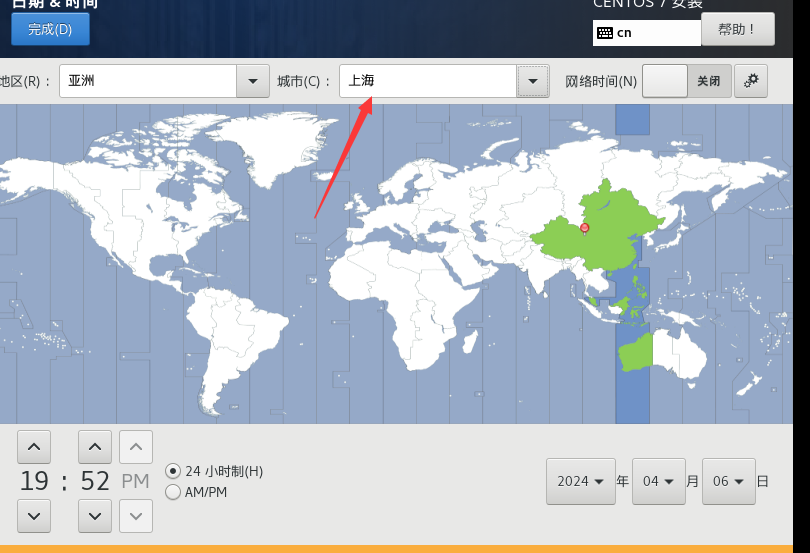Viewport: 810px width, 553px height.
Task: Open the month dropdown showing 04
Action: (659, 481)
